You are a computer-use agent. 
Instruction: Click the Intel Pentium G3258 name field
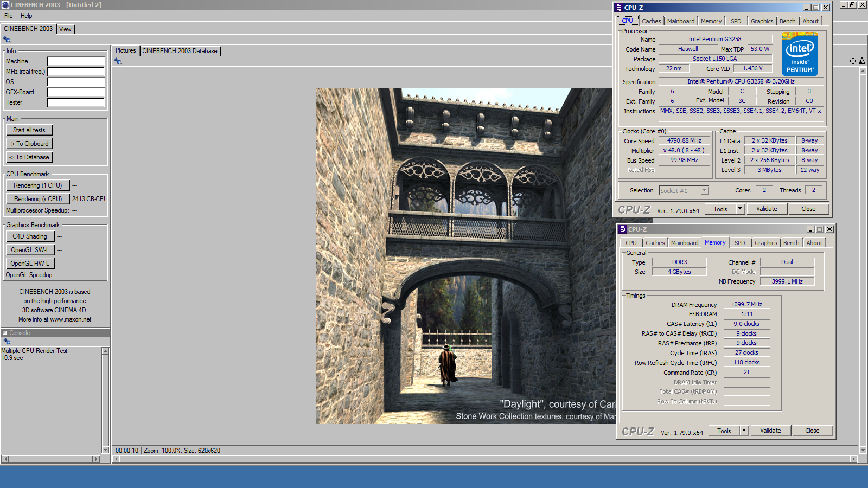pos(714,39)
